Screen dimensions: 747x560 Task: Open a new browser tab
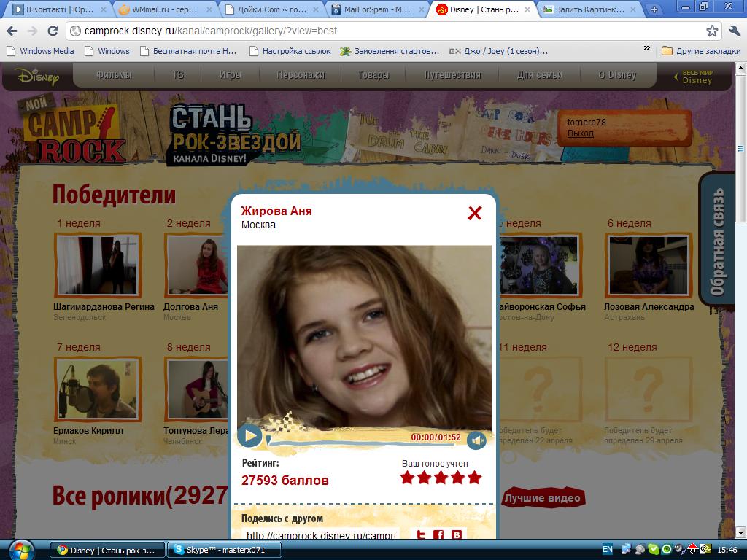click(654, 9)
